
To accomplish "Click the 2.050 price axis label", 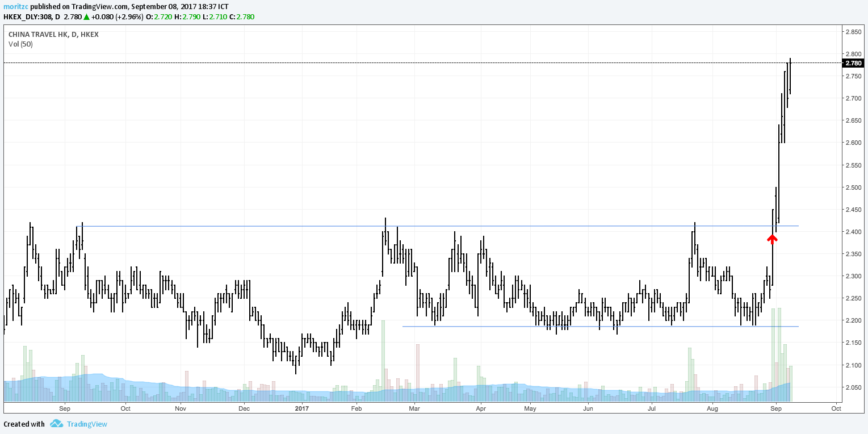I will (x=854, y=387).
